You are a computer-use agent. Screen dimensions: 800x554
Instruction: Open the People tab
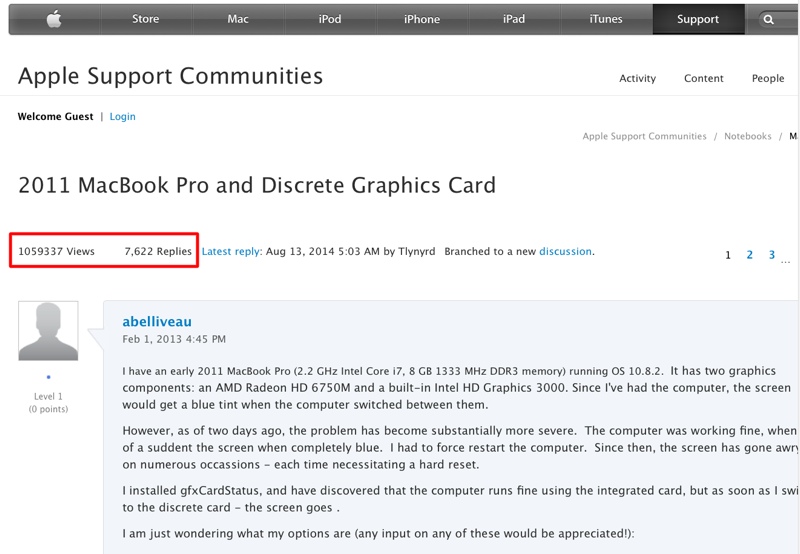pos(768,78)
